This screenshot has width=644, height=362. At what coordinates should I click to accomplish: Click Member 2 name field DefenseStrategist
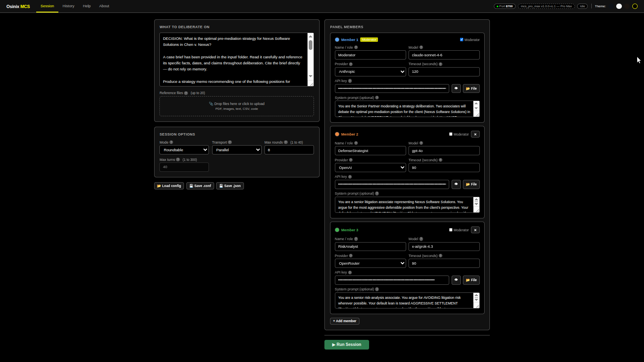[x=370, y=151]
